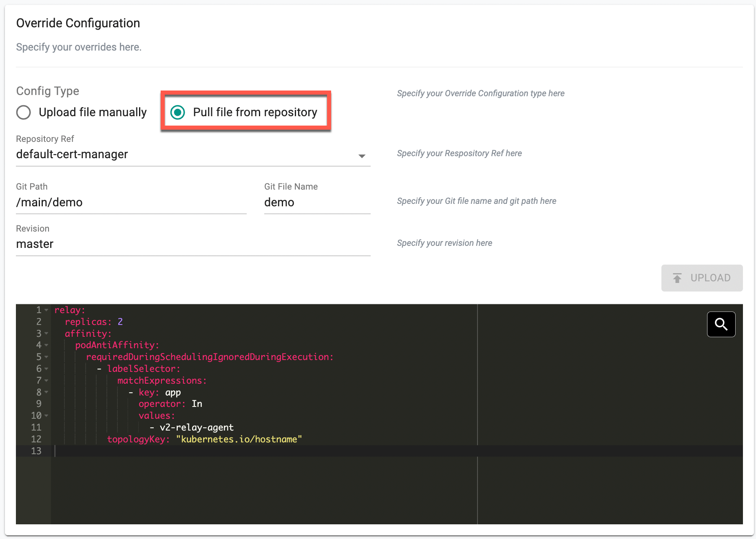Collapse the affinity fold arrow on line 3
This screenshot has height=539, width=756.
[x=46, y=334]
